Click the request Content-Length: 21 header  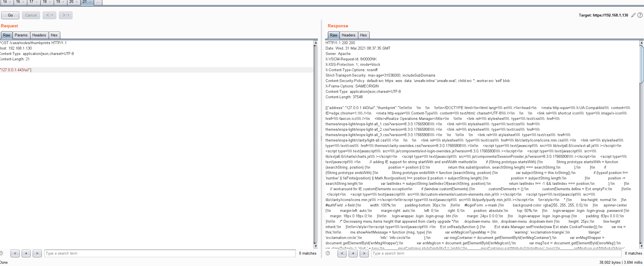coord(15,59)
